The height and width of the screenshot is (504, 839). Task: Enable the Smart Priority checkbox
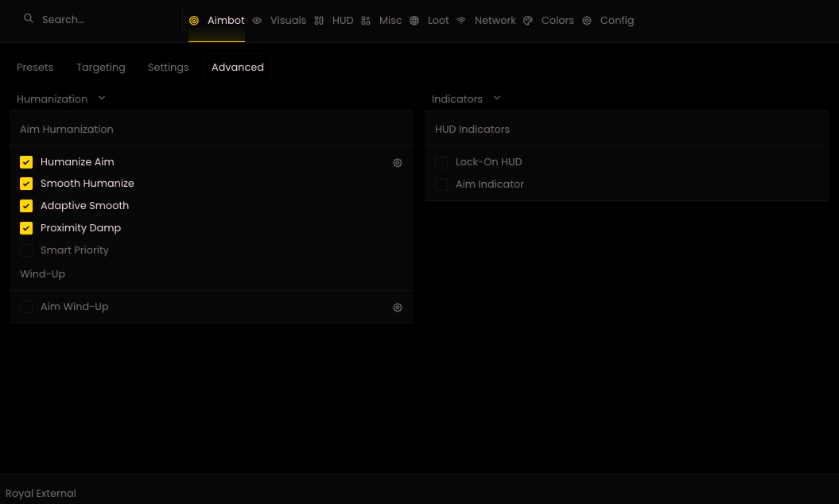click(x=26, y=250)
